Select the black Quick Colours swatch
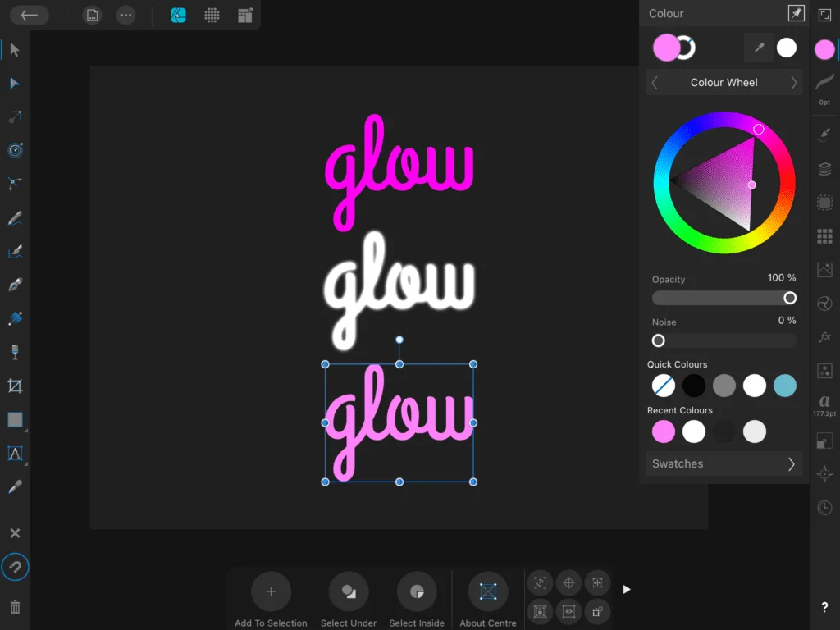This screenshot has width=840, height=630. (x=694, y=386)
